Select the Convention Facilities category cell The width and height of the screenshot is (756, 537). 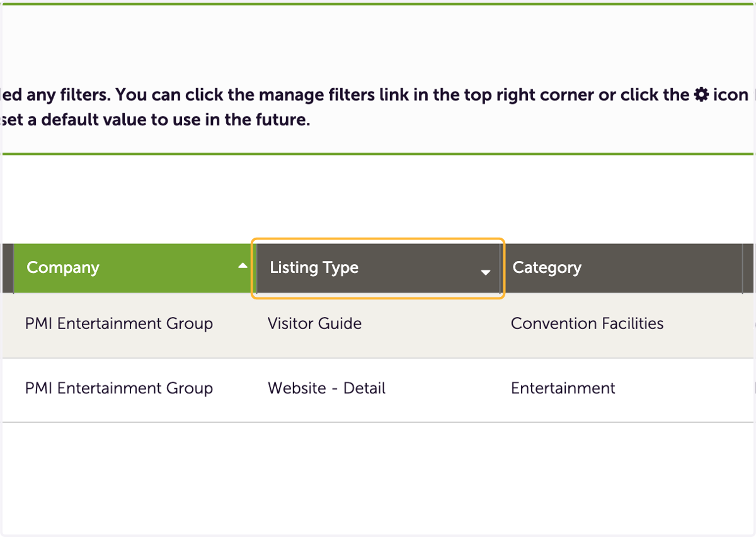pyautogui.click(x=587, y=324)
